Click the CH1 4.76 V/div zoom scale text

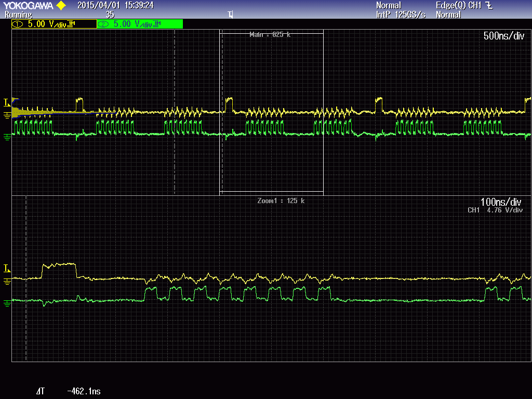[x=495, y=210]
